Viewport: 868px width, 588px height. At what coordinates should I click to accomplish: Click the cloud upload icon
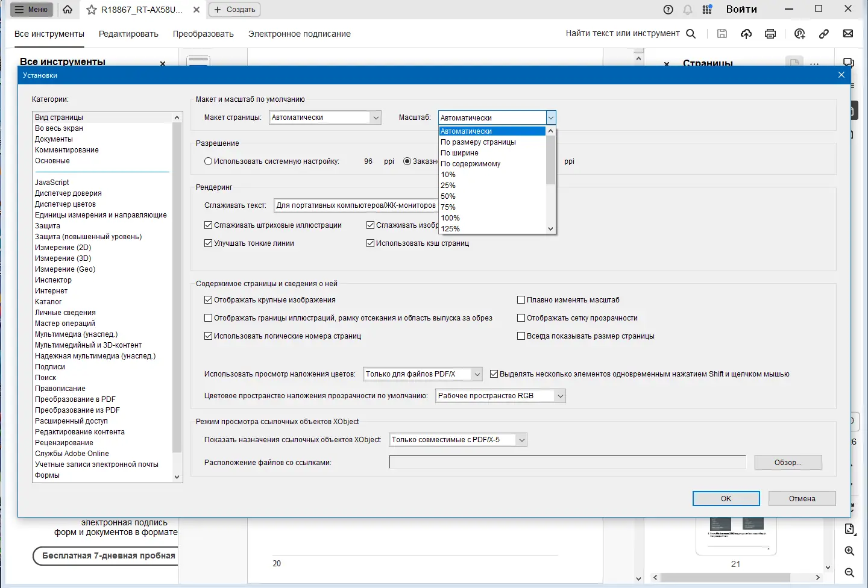point(746,34)
